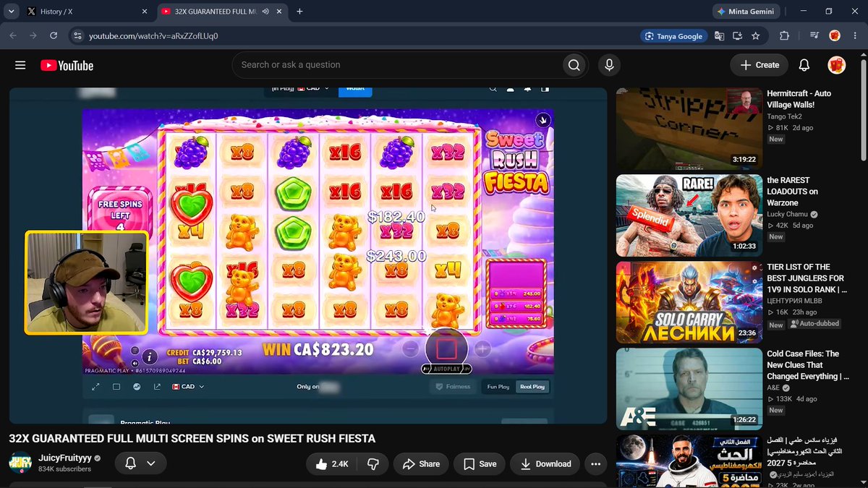
Task: Close the History / X tab
Action: (x=145, y=12)
